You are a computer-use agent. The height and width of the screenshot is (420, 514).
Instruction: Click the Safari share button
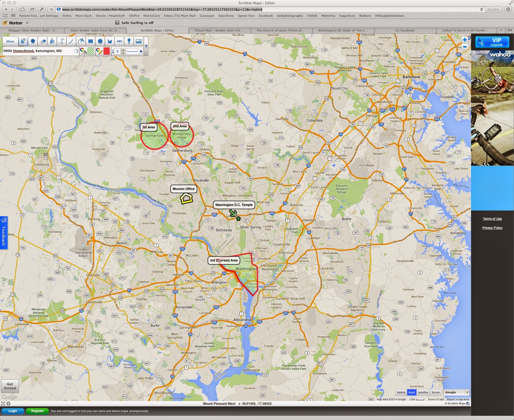[32, 9]
